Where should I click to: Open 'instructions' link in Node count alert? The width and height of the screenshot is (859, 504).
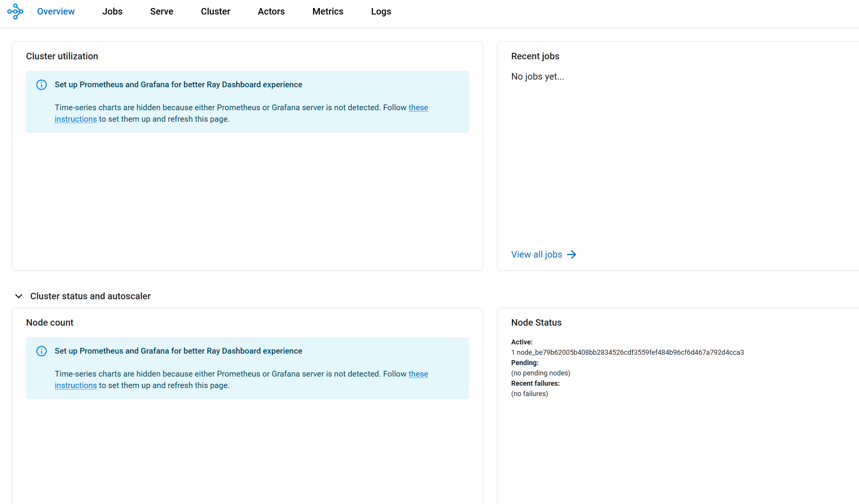76,385
